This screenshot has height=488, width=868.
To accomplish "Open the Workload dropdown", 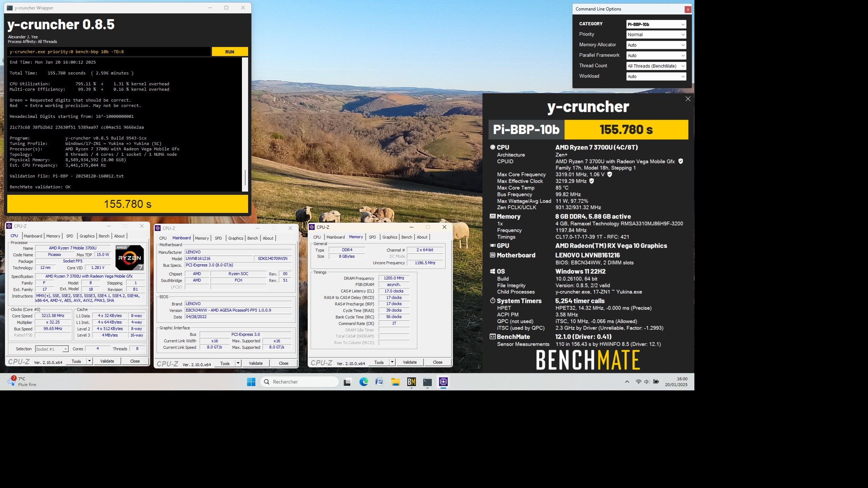I will 656,77.
